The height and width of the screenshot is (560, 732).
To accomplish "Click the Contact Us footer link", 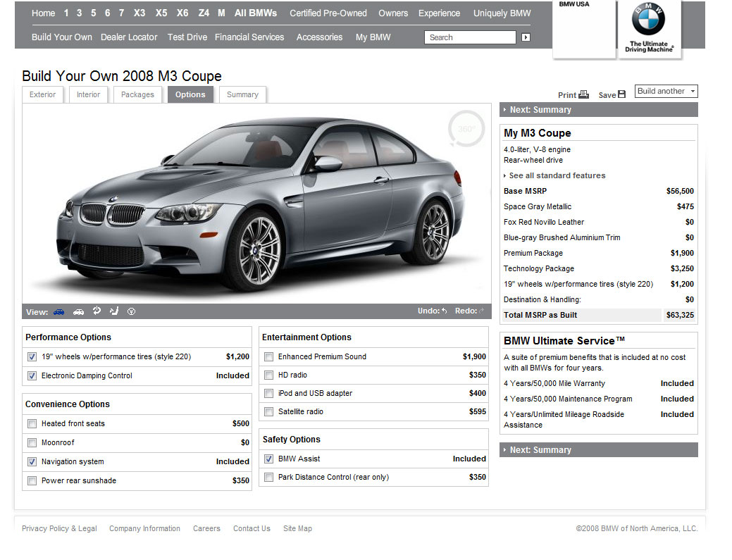I will tap(252, 528).
